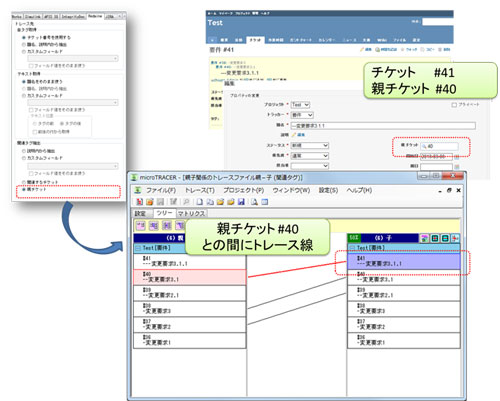
Task: Open ファイル(F) menu in microTRACER
Action: point(161,190)
